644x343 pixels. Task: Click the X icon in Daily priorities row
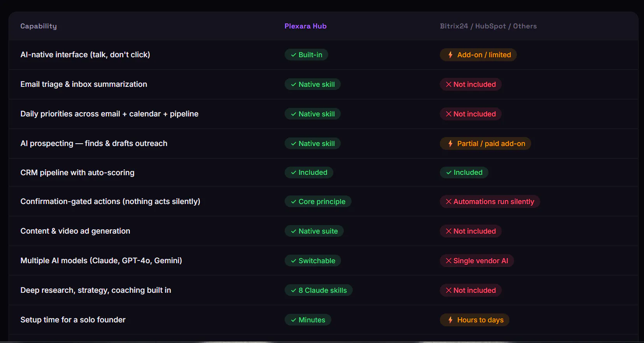449,114
